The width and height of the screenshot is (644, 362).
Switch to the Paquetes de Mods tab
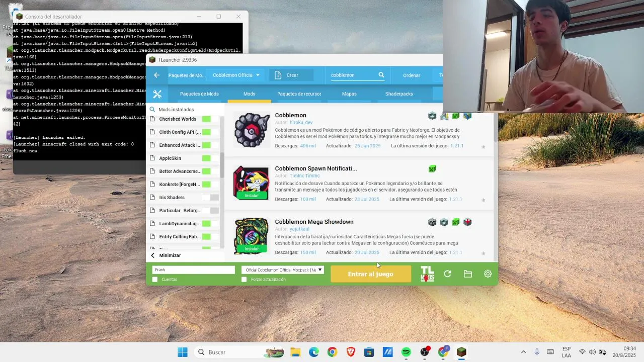tap(199, 94)
